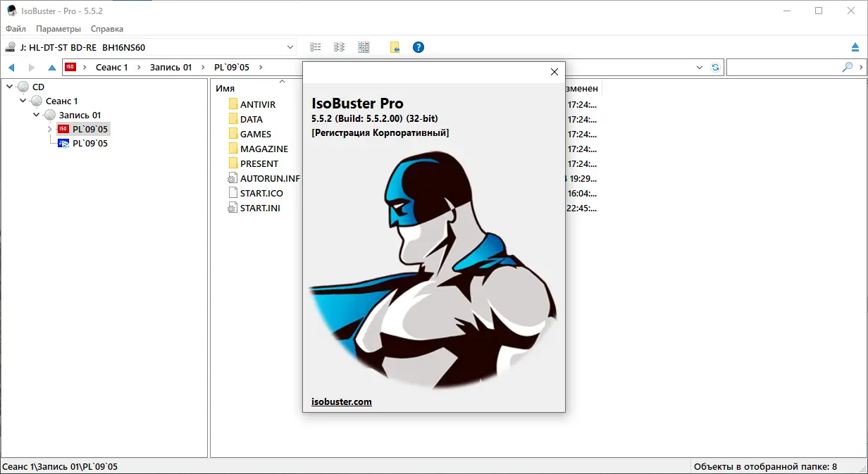Screen dimensions: 868x474
Task: Switch to tree view using its toolbar icon
Action: (x=339, y=46)
